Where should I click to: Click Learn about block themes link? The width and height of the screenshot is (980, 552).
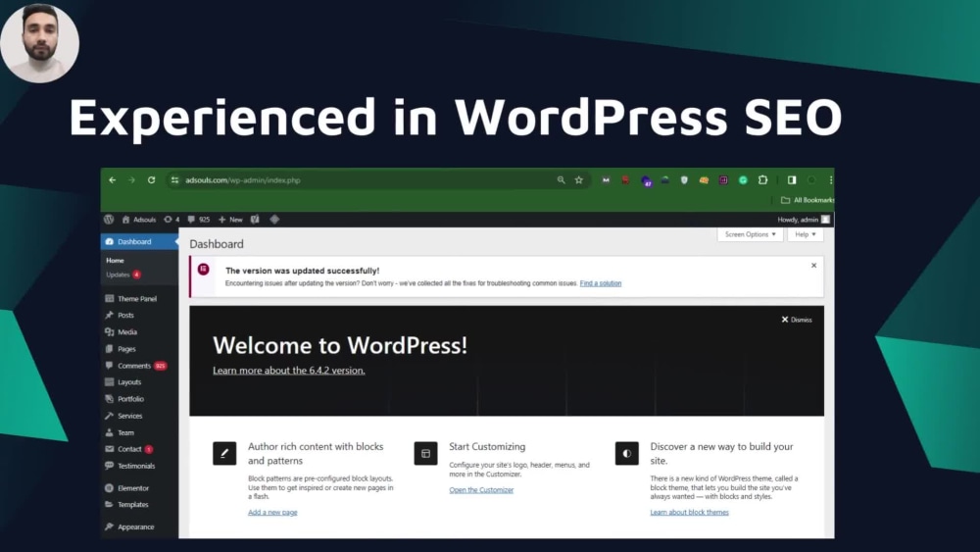(689, 512)
